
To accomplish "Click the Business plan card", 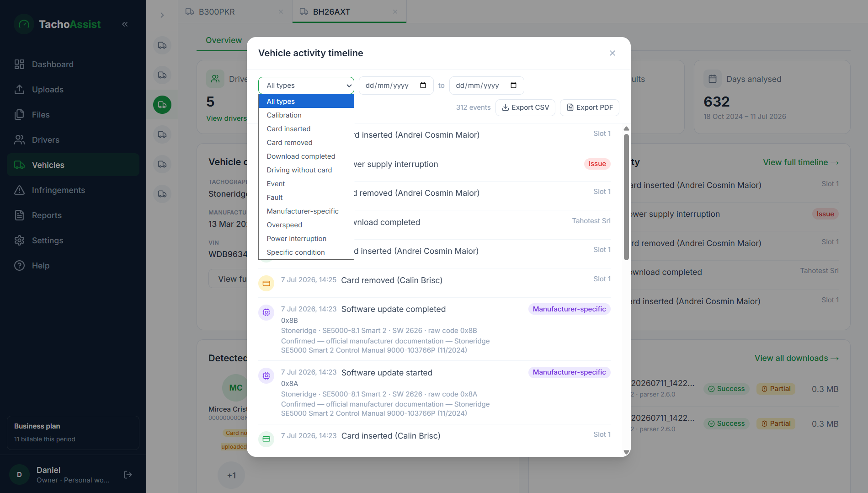I will pyautogui.click(x=73, y=433).
